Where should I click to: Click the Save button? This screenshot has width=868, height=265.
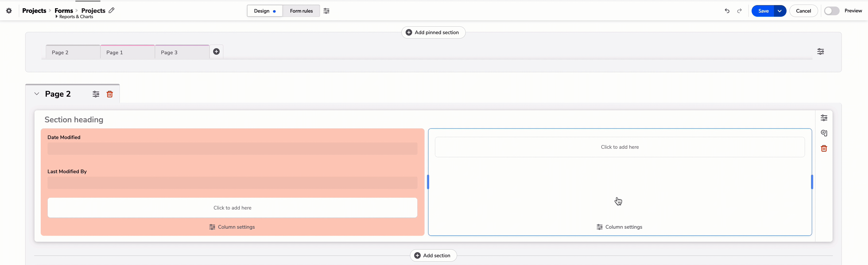[x=763, y=11]
